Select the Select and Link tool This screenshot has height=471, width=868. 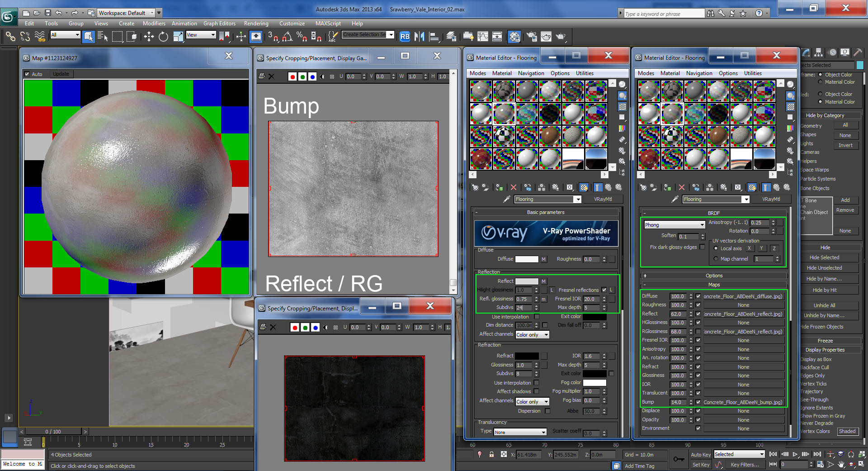pos(10,37)
